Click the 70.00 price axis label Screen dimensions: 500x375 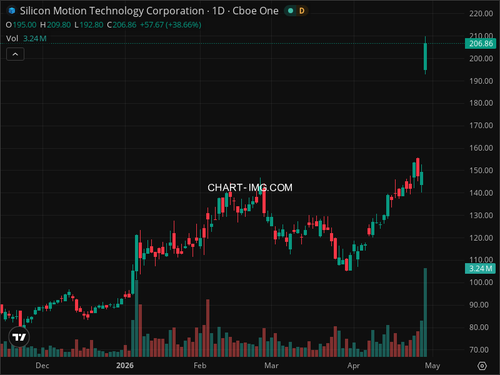point(479,350)
